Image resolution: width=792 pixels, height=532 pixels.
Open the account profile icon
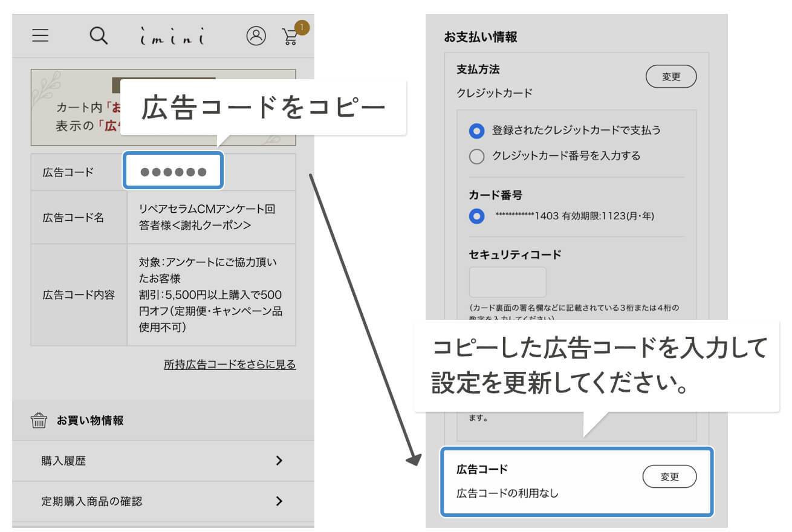(x=256, y=36)
